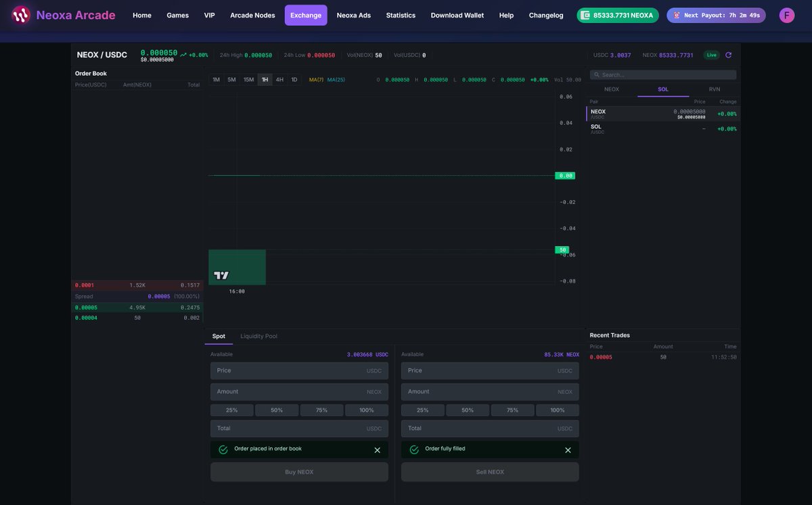Image resolution: width=812 pixels, height=505 pixels.
Task: Click the 0.00005 recent trade row
Action: click(663, 357)
